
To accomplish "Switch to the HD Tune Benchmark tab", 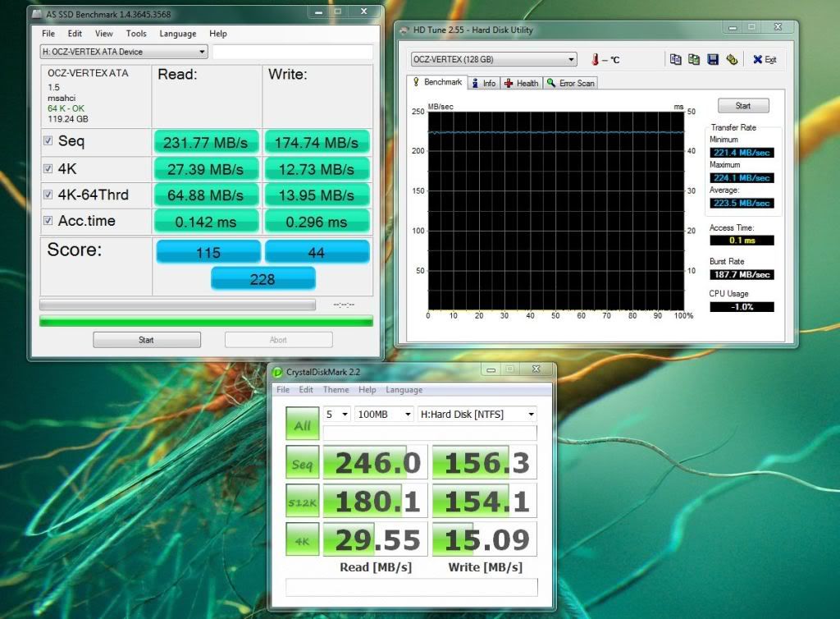I will tap(437, 82).
